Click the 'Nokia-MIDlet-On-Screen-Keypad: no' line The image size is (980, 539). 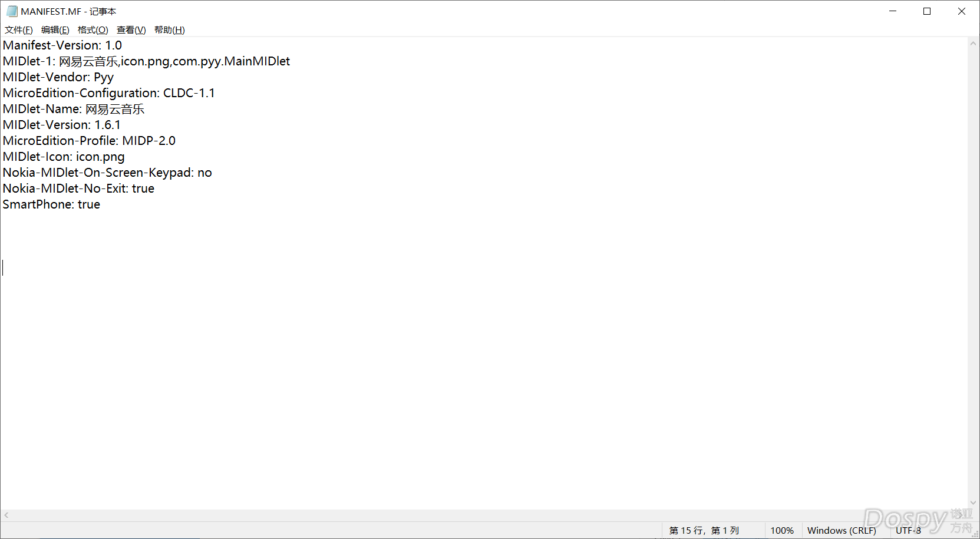point(107,173)
